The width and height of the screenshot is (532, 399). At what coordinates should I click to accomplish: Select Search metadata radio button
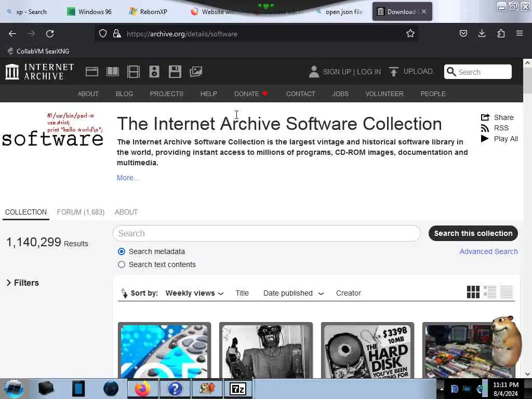pos(122,251)
